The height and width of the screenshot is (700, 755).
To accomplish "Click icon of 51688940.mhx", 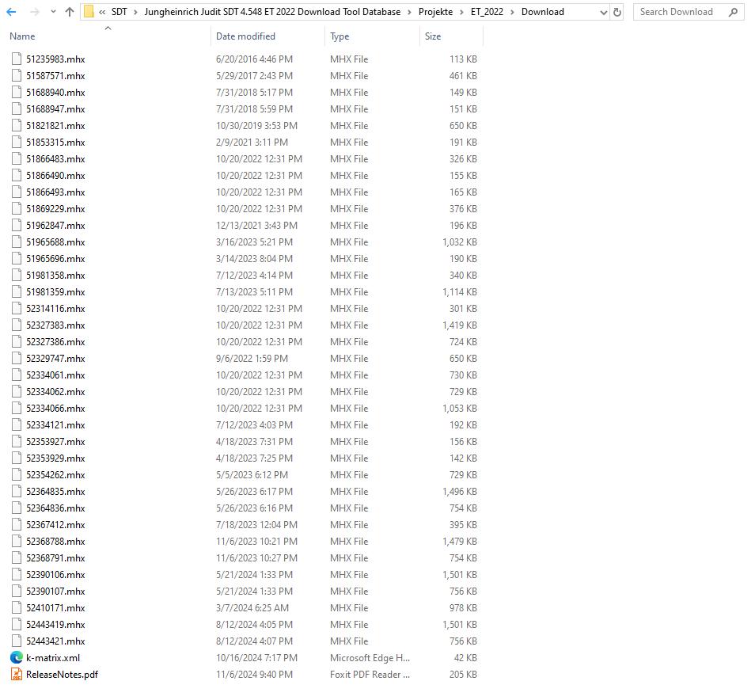I will [x=17, y=92].
